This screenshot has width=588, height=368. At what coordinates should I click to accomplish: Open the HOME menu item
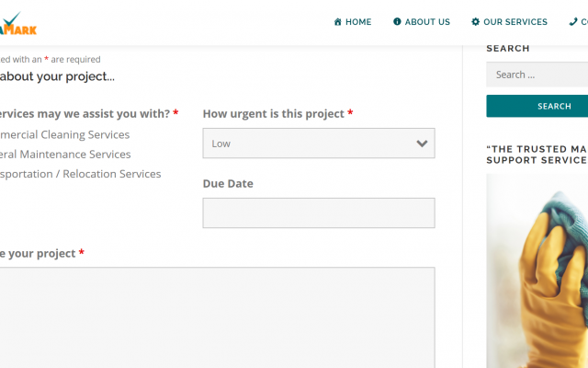pyautogui.click(x=358, y=22)
